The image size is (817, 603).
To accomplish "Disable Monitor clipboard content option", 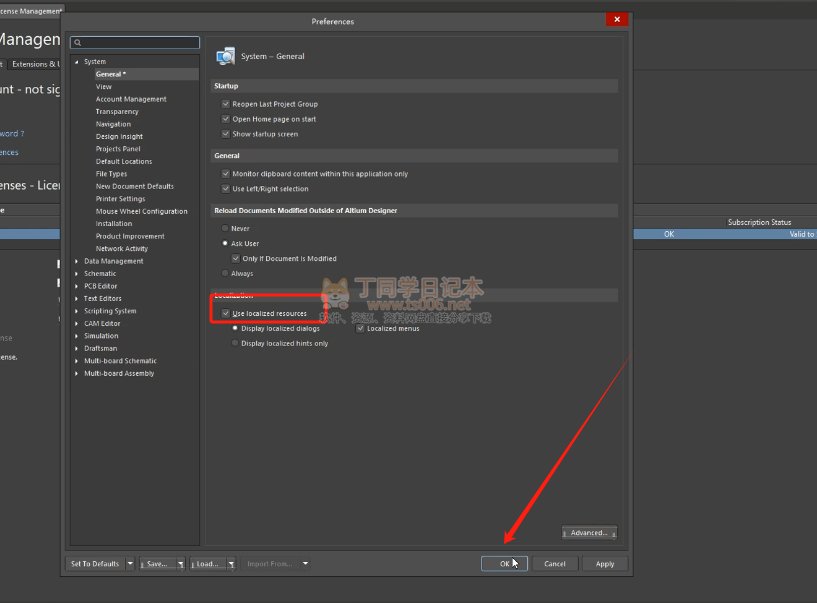I will (x=225, y=174).
